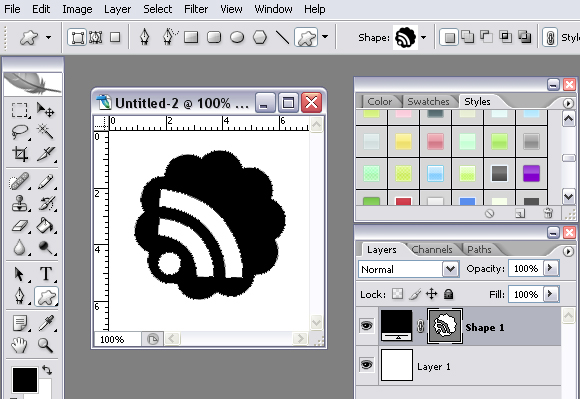Image resolution: width=580 pixels, height=399 pixels.
Task: Select the Custom Shape tool in toolbox
Action: [46, 297]
